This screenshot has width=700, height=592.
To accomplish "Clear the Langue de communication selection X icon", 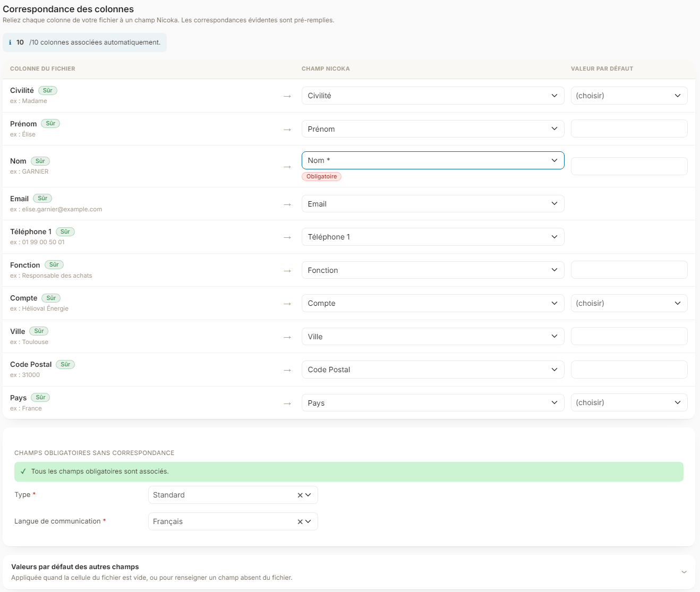I will (300, 521).
